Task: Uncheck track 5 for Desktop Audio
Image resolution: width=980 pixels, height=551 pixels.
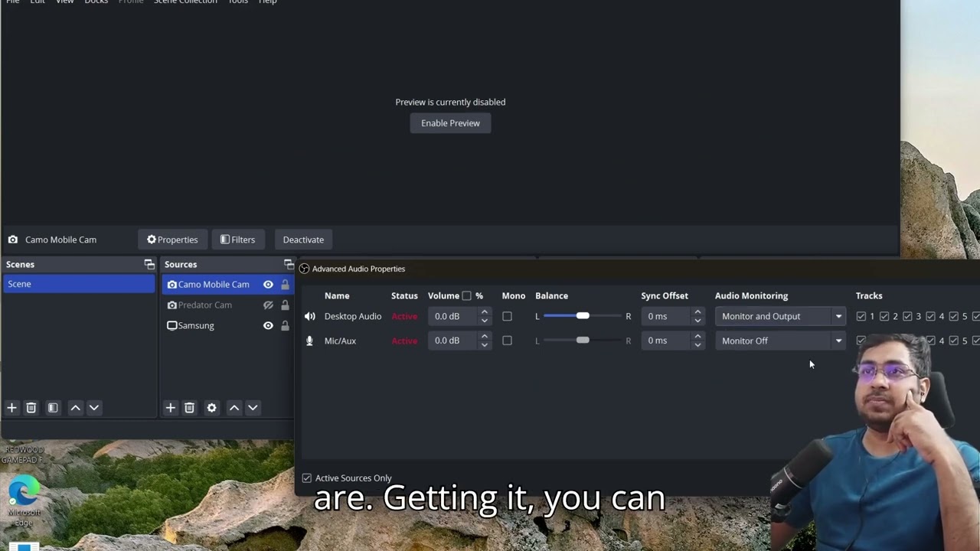Action: [954, 316]
